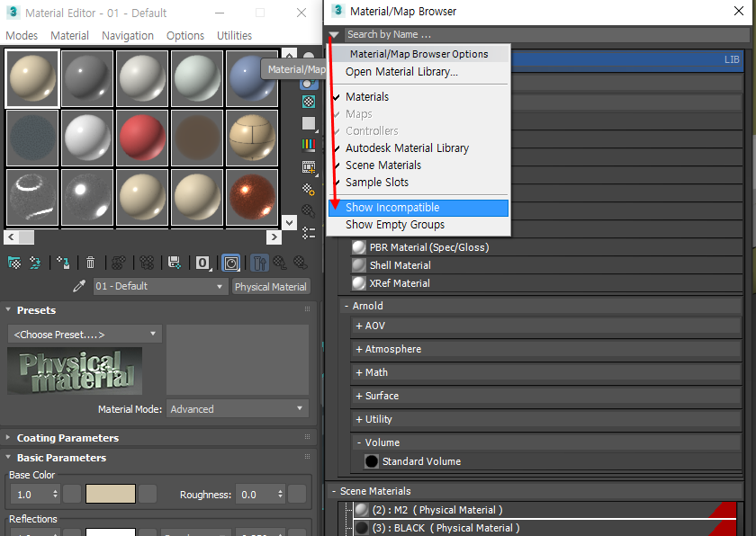Collapse the Arnold group
The image size is (756, 536).
(x=346, y=306)
